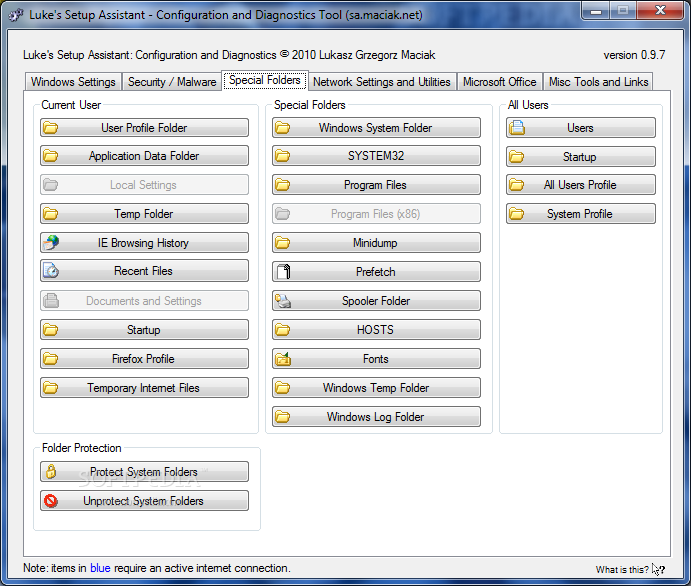The width and height of the screenshot is (691, 586).
Task: Click the folder icon on All Users Profile
Action: coord(516,185)
